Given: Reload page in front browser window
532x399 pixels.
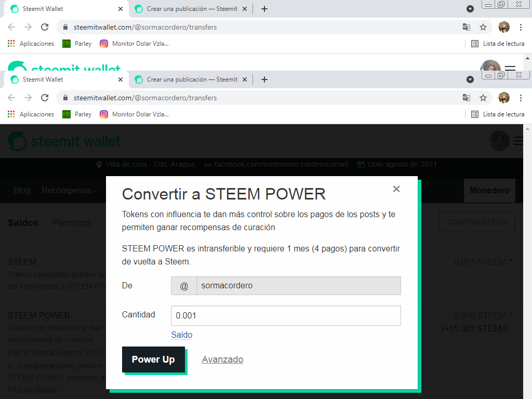Looking at the screenshot, I should [x=45, y=98].
